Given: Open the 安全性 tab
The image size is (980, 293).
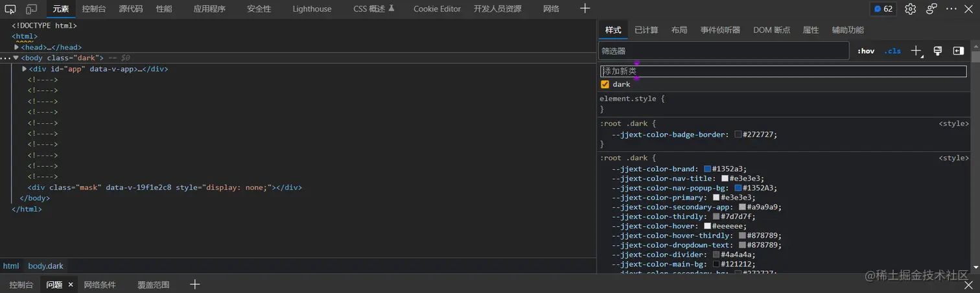Looking at the screenshot, I should coord(259,9).
